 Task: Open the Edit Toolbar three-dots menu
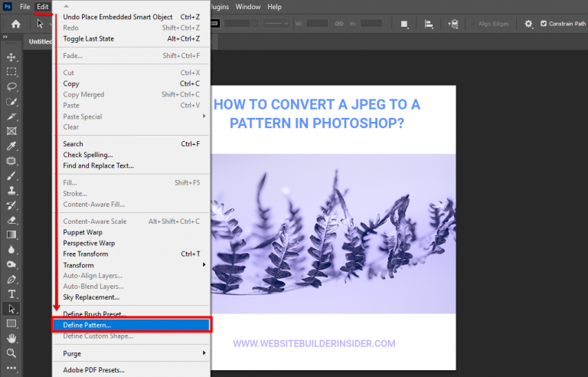coord(11,368)
